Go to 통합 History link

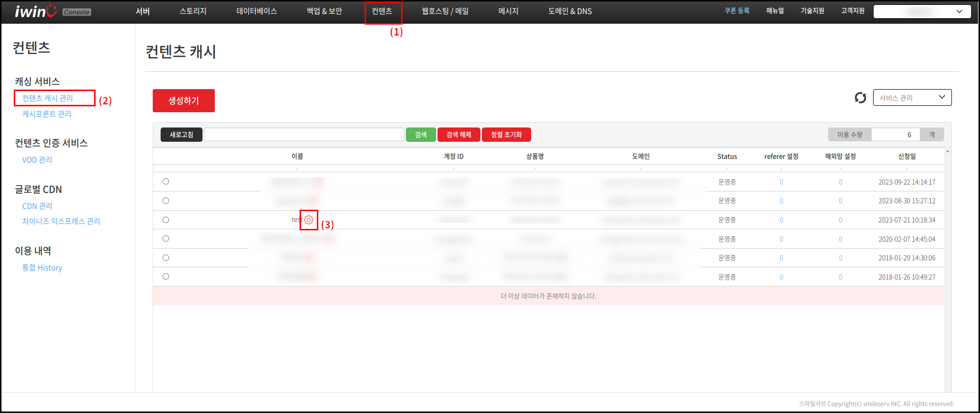pos(42,268)
